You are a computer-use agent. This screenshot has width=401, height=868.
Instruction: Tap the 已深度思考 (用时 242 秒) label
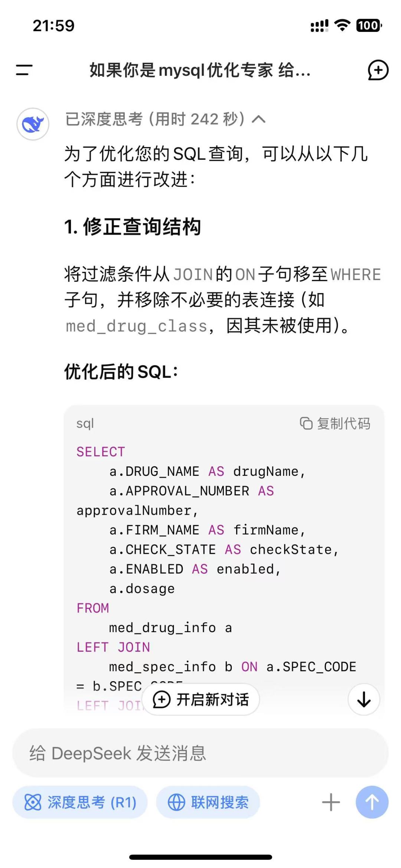tap(155, 119)
